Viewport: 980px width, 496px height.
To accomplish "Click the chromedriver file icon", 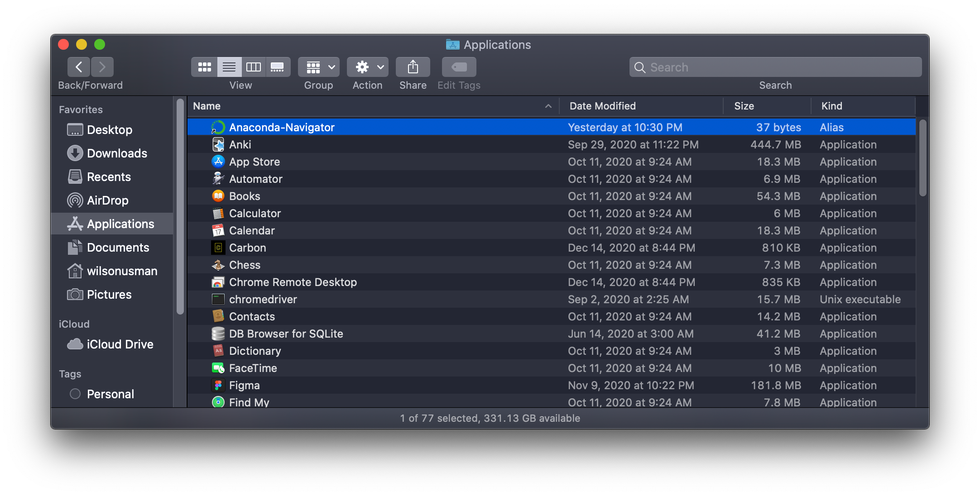I will [218, 299].
